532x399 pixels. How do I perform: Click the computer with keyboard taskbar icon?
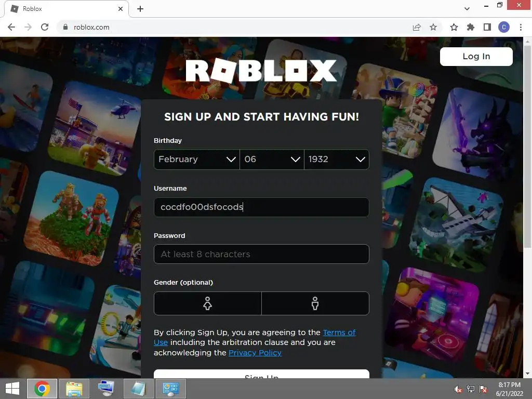click(106, 389)
